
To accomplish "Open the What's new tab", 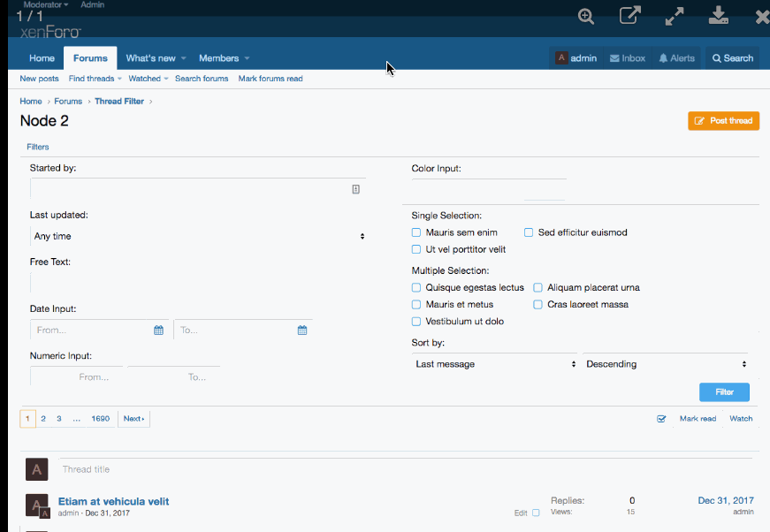I will [x=150, y=58].
